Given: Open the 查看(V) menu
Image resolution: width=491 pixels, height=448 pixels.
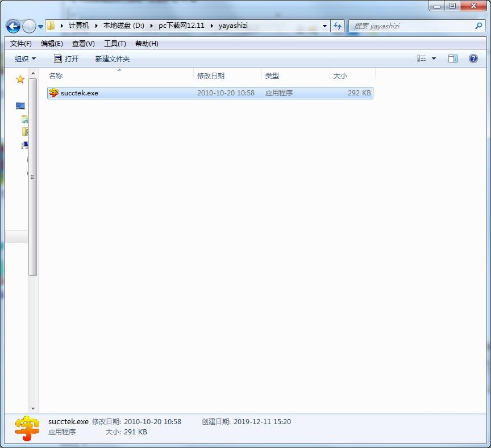Looking at the screenshot, I should coord(84,44).
